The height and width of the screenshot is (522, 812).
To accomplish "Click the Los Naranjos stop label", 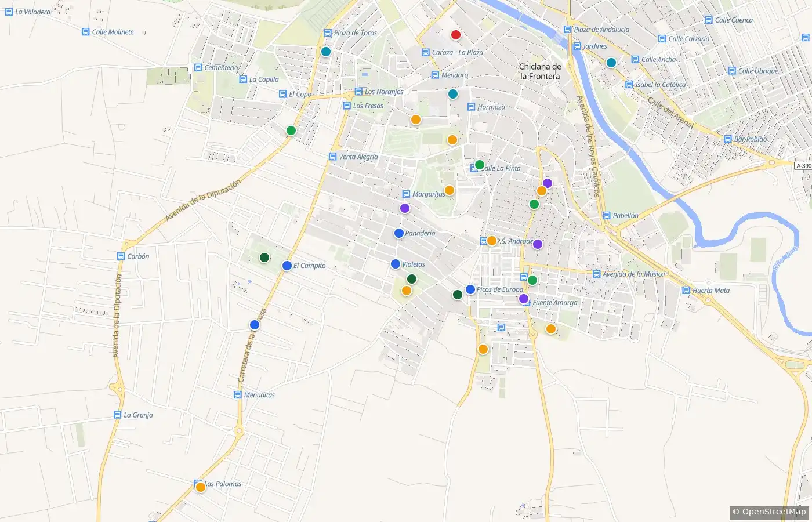I will pos(384,92).
